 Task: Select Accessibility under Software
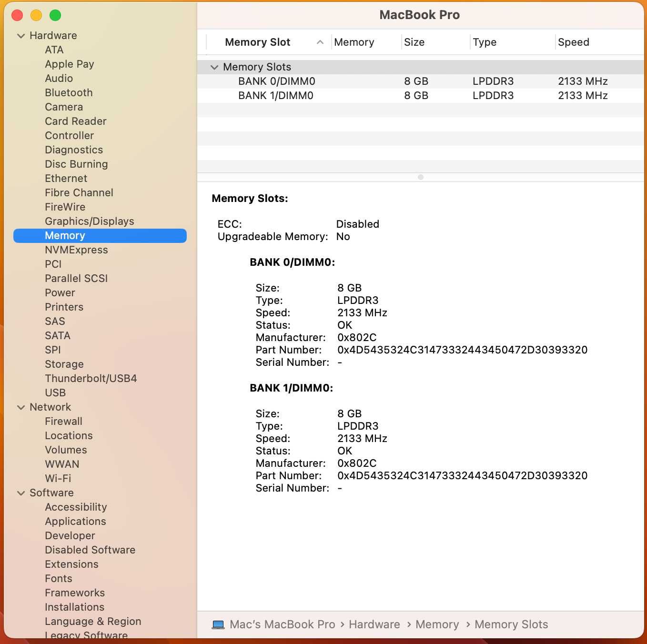point(76,507)
